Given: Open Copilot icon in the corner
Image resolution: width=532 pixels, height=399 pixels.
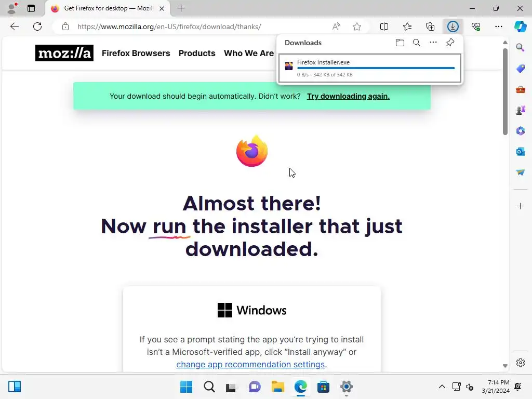Looking at the screenshot, I should click(520, 26).
